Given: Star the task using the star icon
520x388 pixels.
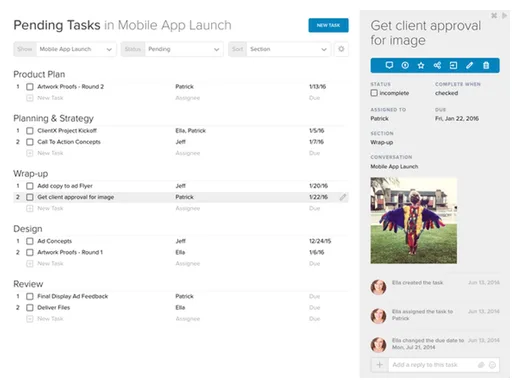Looking at the screenshot, I should [x=421, y=65].
